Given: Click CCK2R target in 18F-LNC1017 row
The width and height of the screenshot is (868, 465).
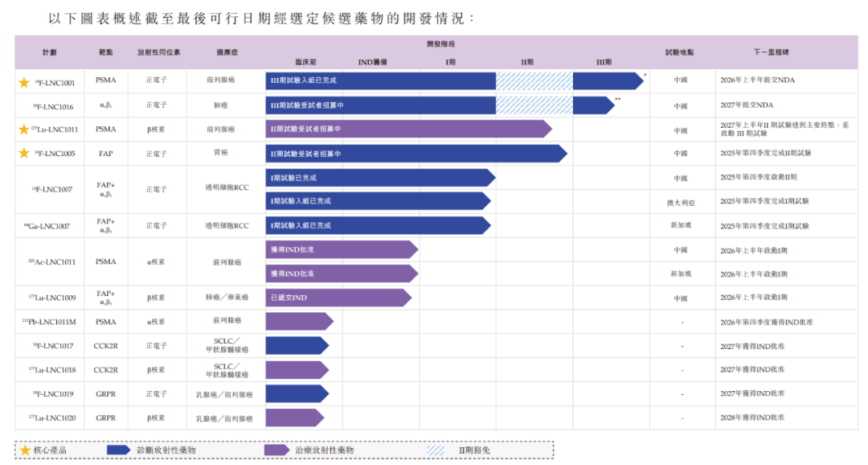Looking at the screenshot, I should pyautogui.click(x=106, y=346).
